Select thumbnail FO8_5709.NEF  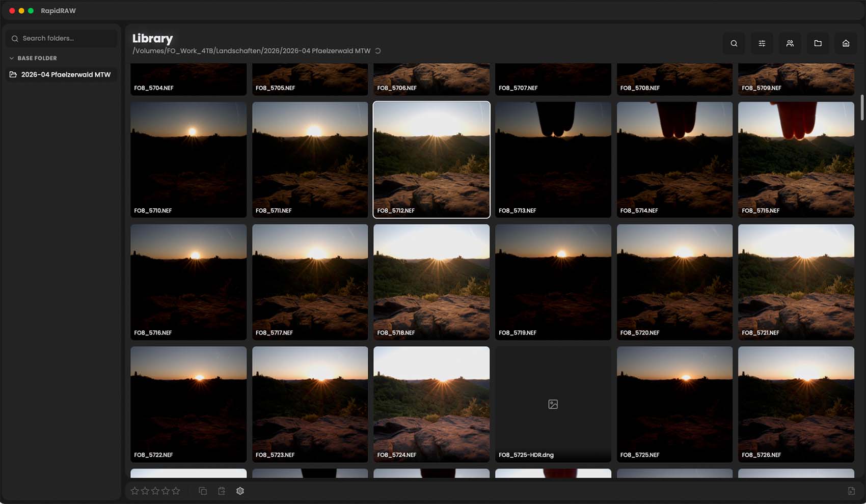[796, 79]
